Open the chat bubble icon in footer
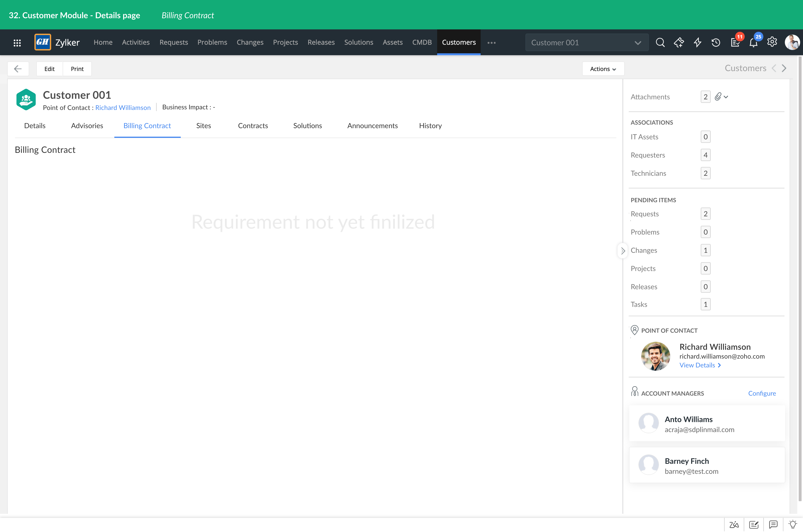This screenshot has width=803, height=532. pyautogui.click(x=773, y=525)
